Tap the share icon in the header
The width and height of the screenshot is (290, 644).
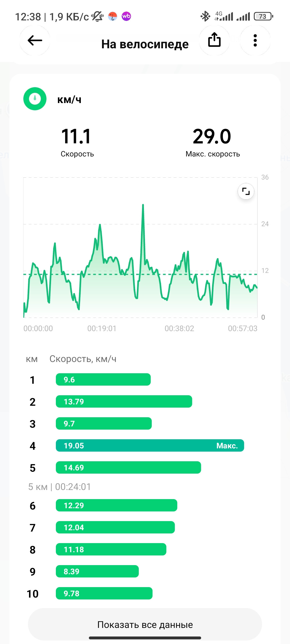[x=214, y=41]
